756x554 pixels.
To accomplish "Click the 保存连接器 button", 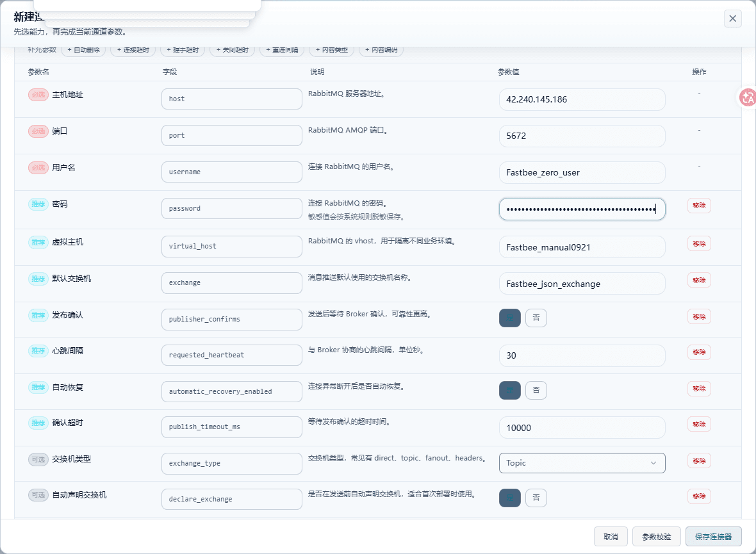I will tap(713, 537).
